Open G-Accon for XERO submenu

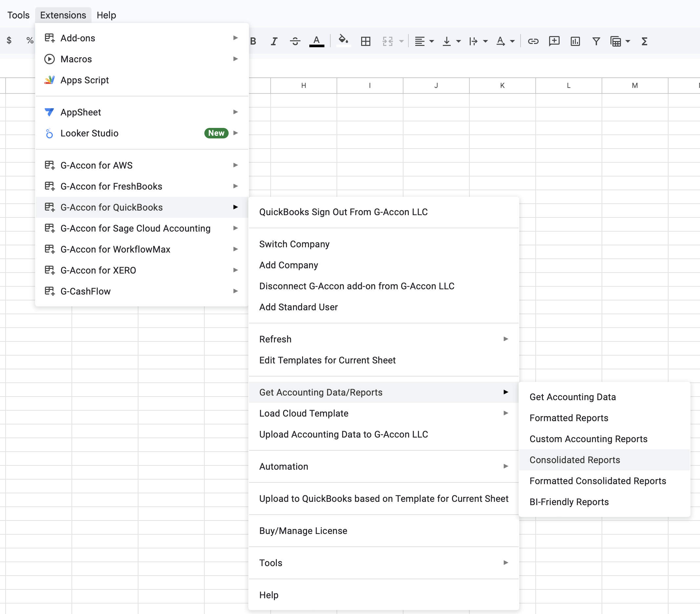coord(142,270)
